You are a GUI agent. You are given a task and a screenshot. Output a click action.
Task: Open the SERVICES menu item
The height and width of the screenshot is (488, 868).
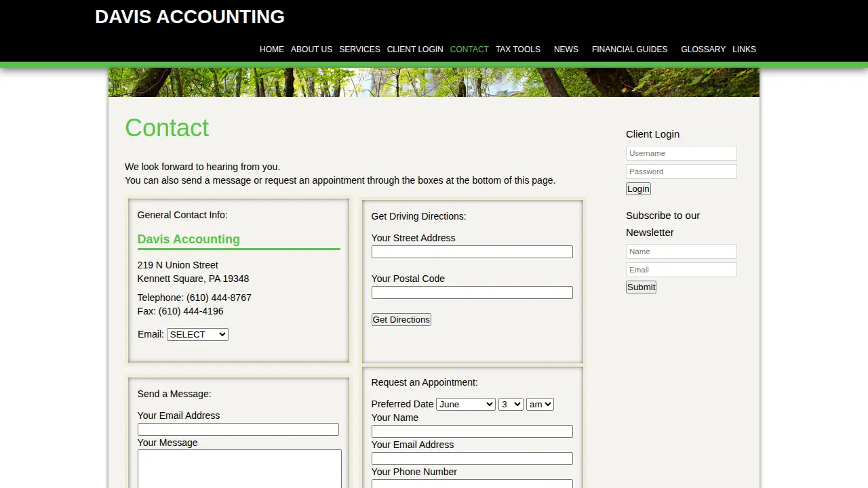click(x=359, y=49)
